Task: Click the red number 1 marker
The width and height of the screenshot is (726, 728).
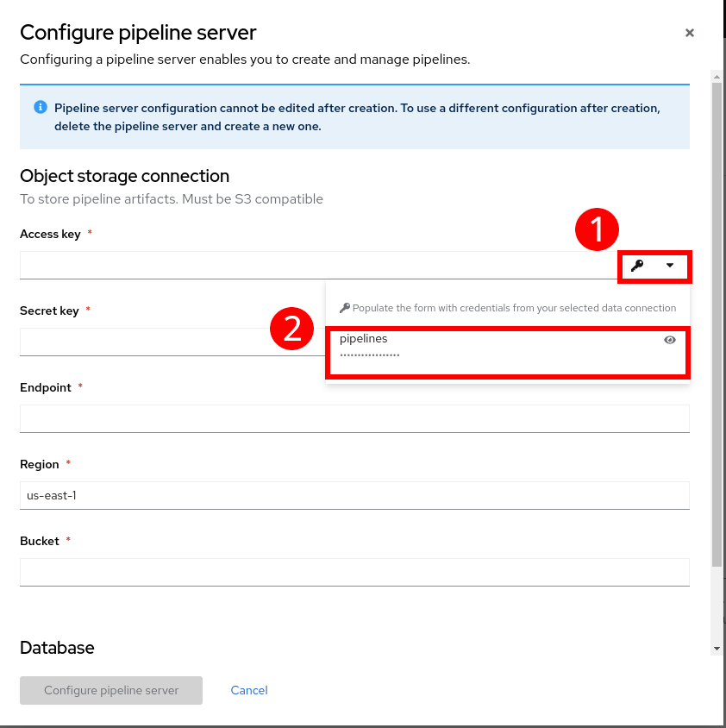Action: (598, 231)
